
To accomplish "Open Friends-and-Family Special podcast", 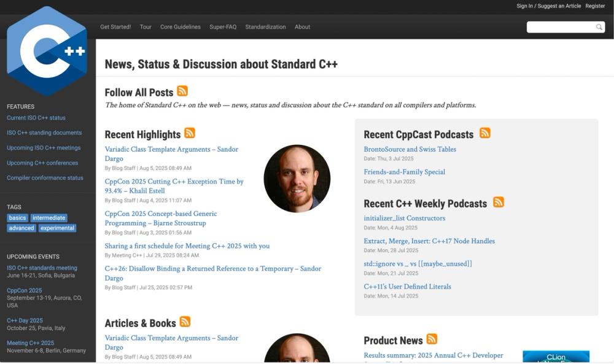I will click(x=404, y=172).
